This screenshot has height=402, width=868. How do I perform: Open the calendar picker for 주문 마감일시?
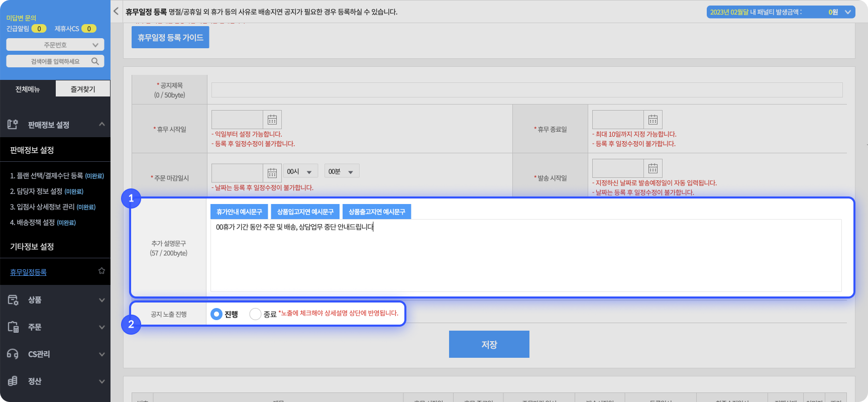(x=272, y=173)
